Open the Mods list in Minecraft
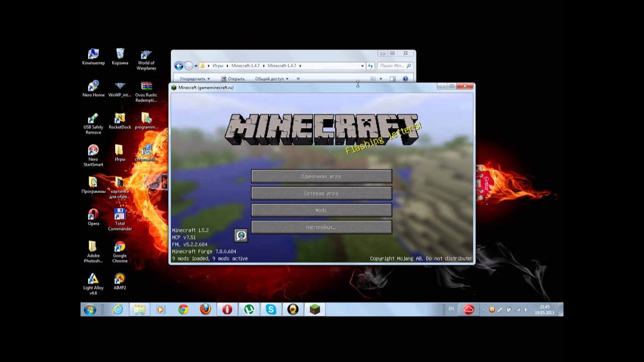 tap(321, 210)
